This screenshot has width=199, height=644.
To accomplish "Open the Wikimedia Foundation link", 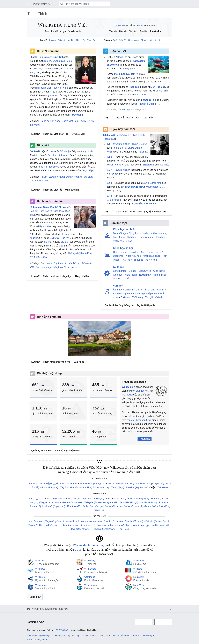I will coord(88,545).
